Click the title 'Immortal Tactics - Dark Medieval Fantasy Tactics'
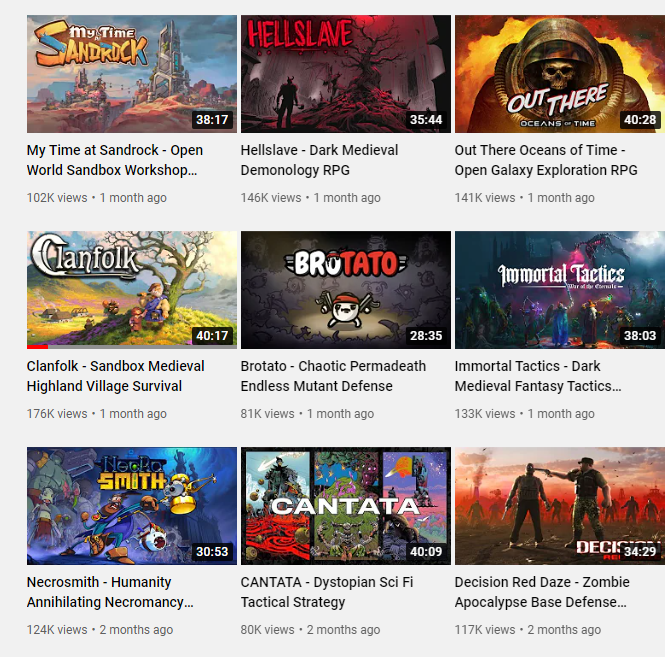 (x=538, y=376)
